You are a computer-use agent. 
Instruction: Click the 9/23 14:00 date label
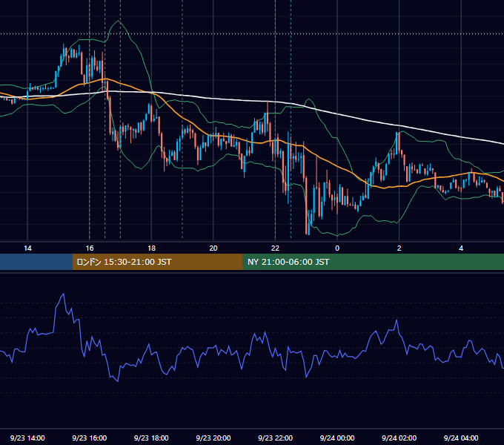point(27,438)
